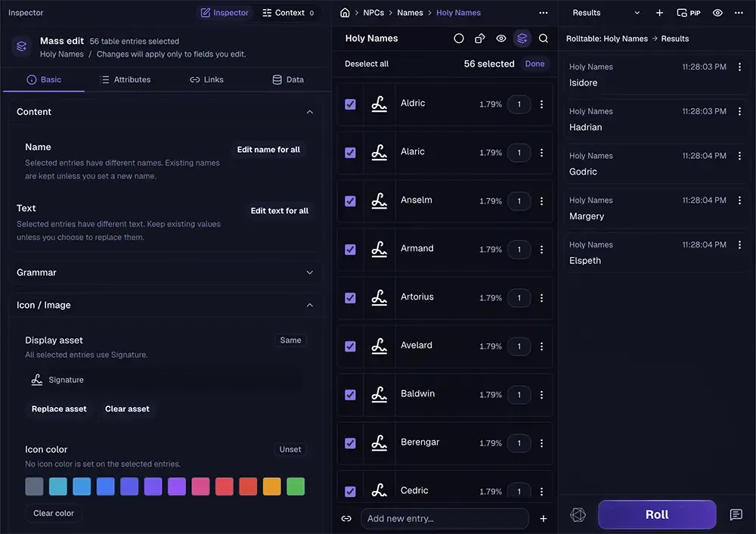Click the link icon beside Add new entry
This screenshot has width=756, height=534.
click(346, 519)
